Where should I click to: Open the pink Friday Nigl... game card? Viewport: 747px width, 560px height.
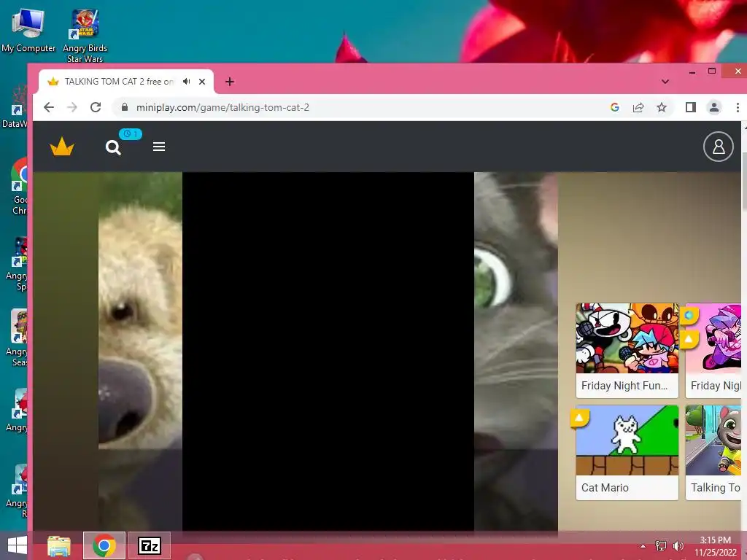[713, 351]
